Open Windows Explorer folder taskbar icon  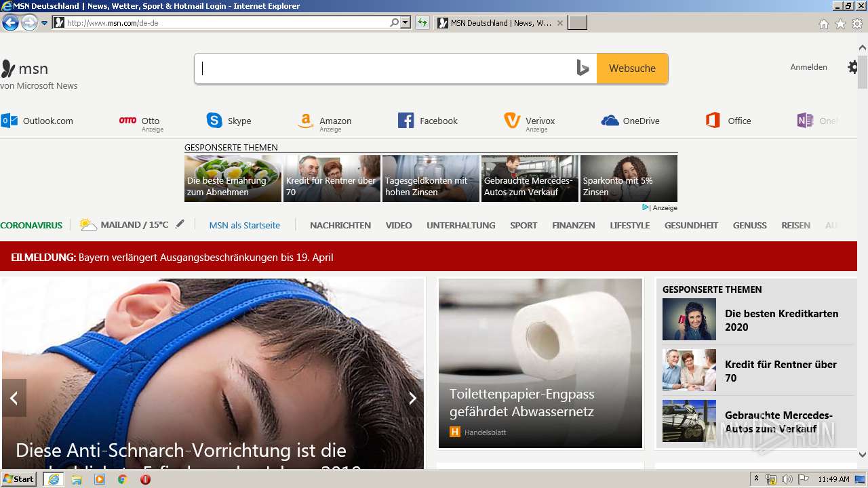77,479
